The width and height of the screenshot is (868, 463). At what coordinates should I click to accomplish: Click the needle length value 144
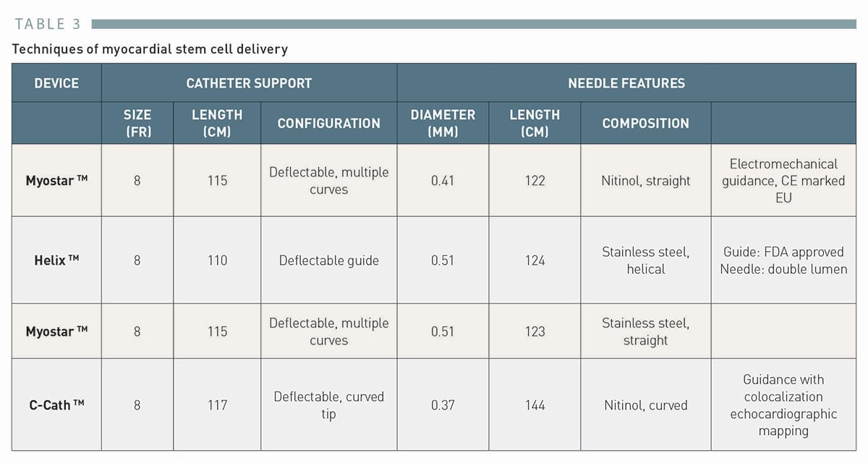pyautogui.click(x=535, y=405)
